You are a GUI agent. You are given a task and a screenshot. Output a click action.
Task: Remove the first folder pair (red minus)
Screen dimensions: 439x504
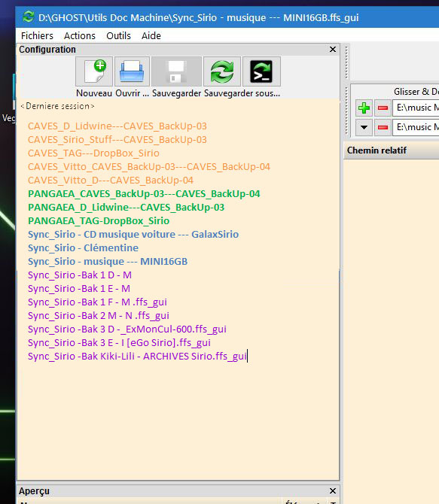(383, 108)
